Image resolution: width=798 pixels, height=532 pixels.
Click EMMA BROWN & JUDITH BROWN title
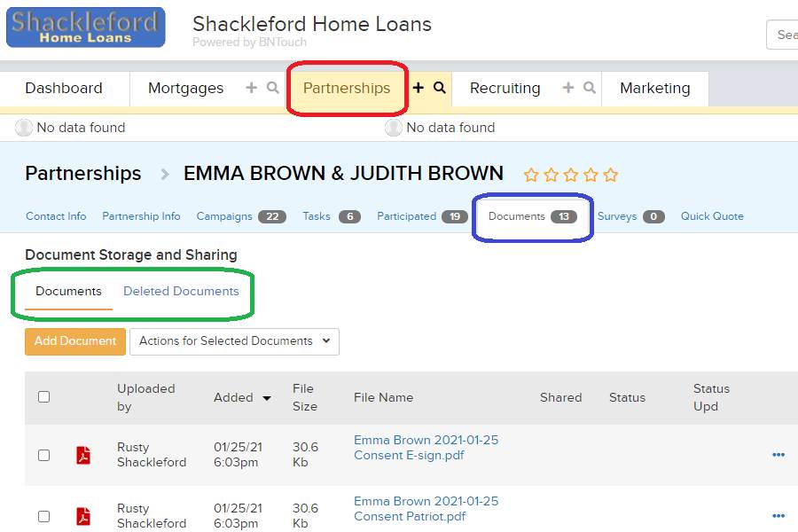(x=343, y=174)
